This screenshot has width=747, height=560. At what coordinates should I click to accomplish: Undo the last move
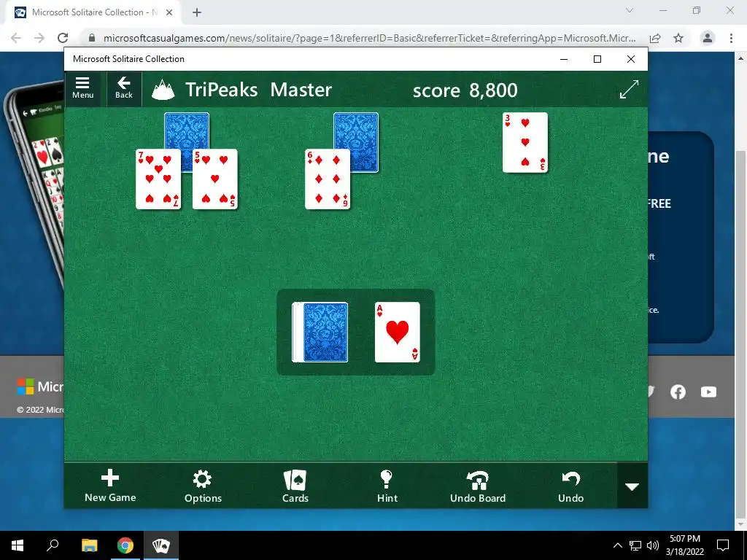coord(570,486)
